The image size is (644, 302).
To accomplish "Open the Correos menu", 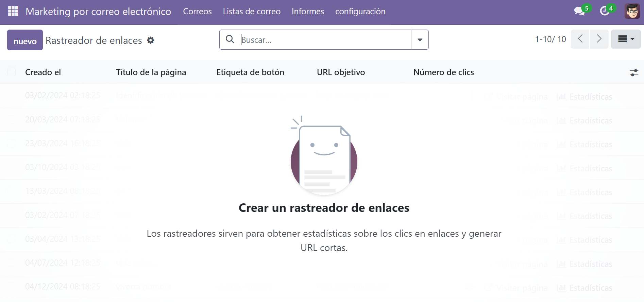I will click(x=197, y=12).
